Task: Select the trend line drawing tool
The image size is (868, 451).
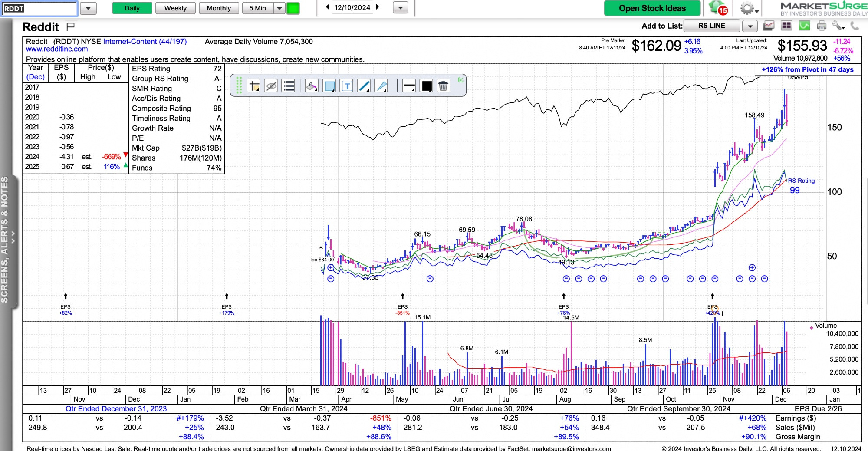Action: [x=364, y=86]
